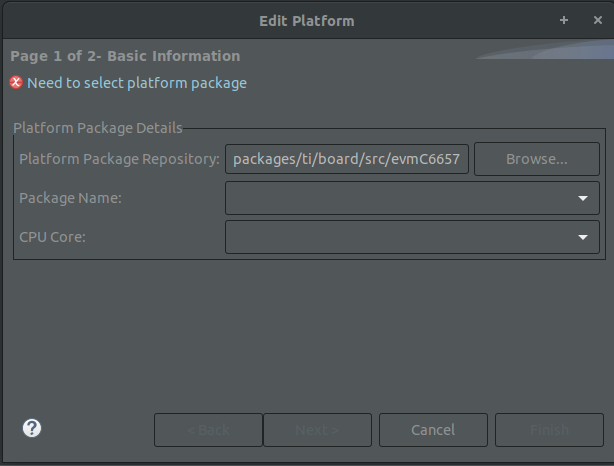
Task: Click the red error icon
Action: pos(16,83)
